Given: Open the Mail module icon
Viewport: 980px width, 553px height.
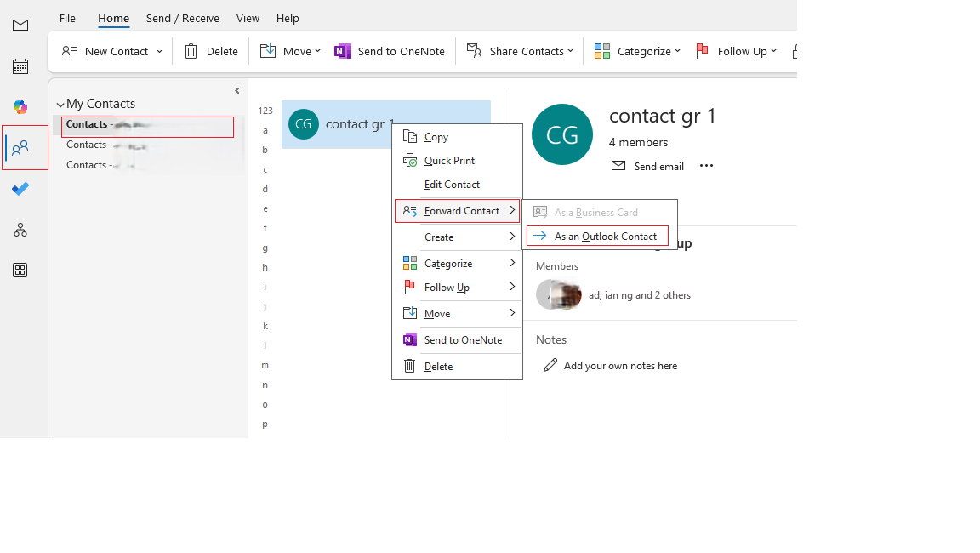Looking at the screenshot, I should [x=20, y=25].
